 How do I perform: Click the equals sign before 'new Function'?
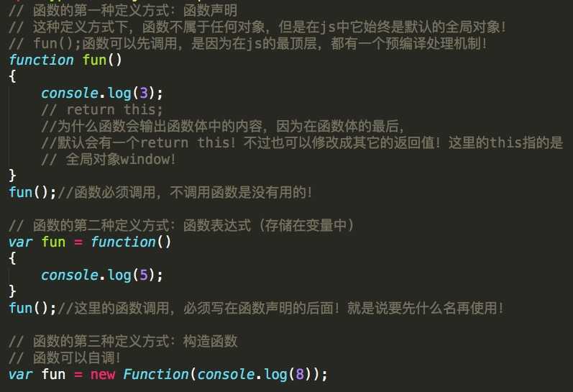point(78,375)
